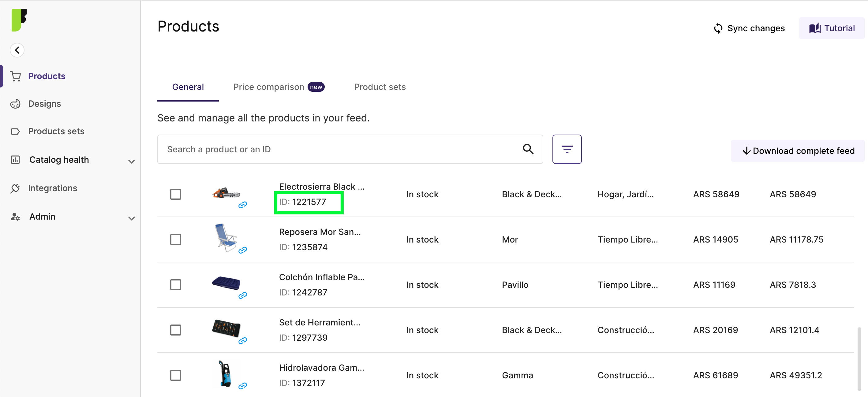This screenshot has width=868, height=397.
Task: Expand the Catalog health menu chevron
Action: pyautogui.click(x=131, y=161)
